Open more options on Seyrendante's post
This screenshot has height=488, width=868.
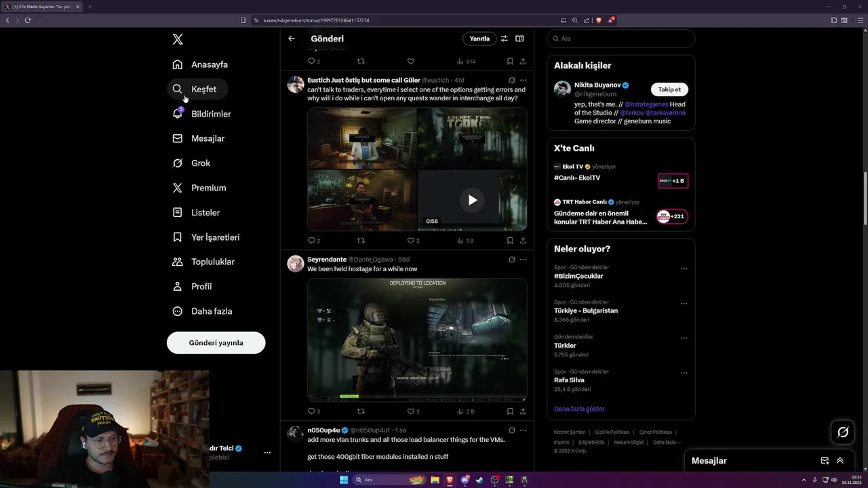(523, 260)
